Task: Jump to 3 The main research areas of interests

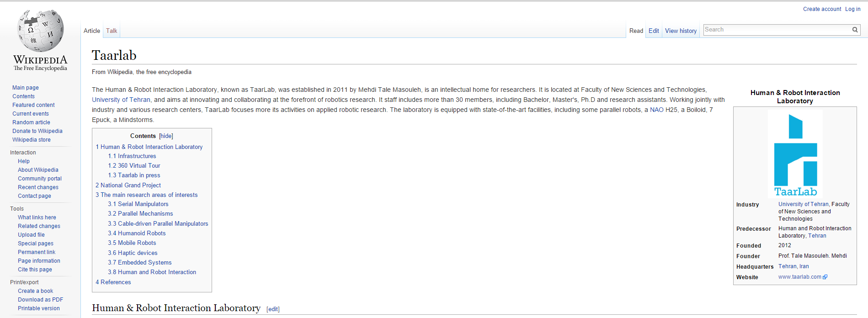Action: [146, 195]
